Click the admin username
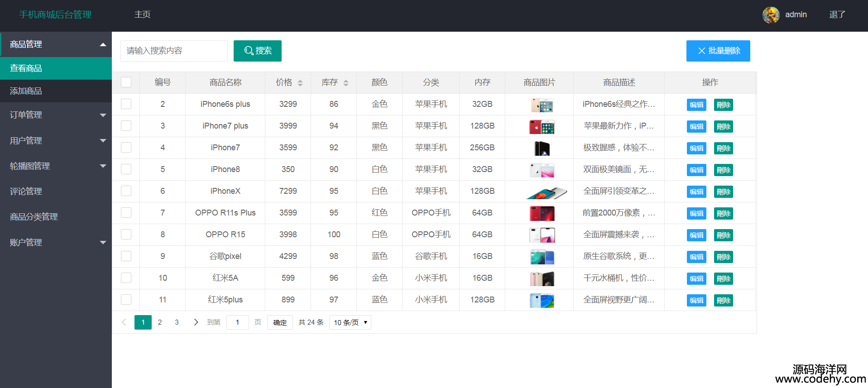The width and height of the screenshot is (868, 388). 796,14
